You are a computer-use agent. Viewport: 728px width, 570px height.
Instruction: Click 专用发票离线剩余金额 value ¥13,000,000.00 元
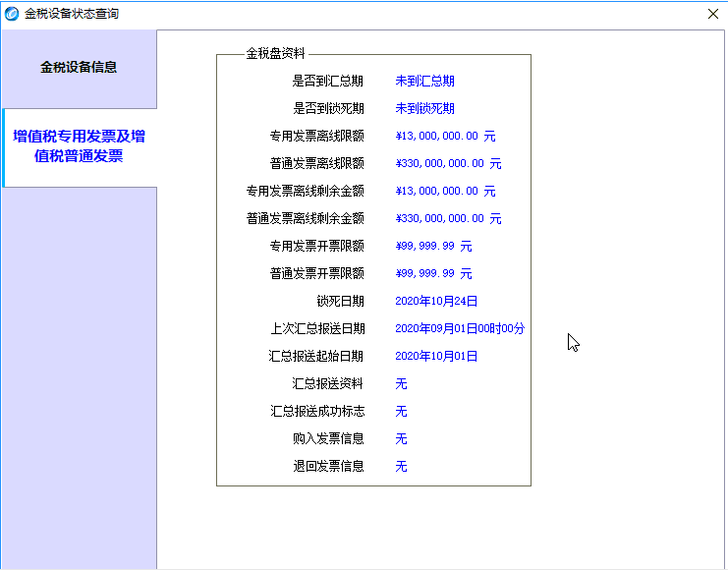click(x=445, y=191)
